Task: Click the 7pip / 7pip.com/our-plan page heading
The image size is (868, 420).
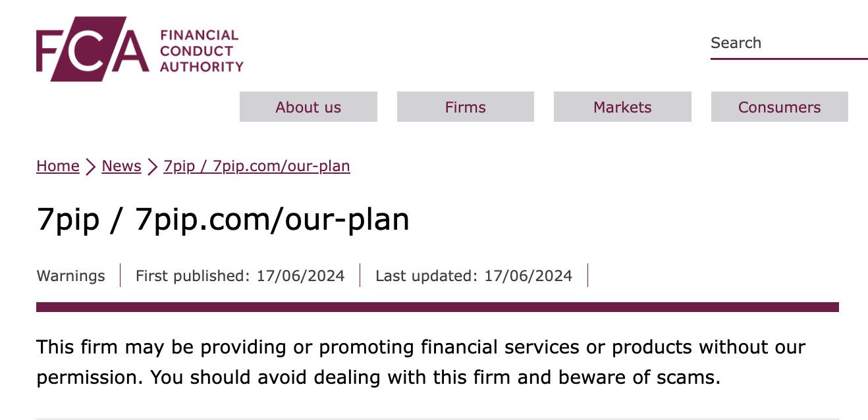Action: click(x=223, y=219)
